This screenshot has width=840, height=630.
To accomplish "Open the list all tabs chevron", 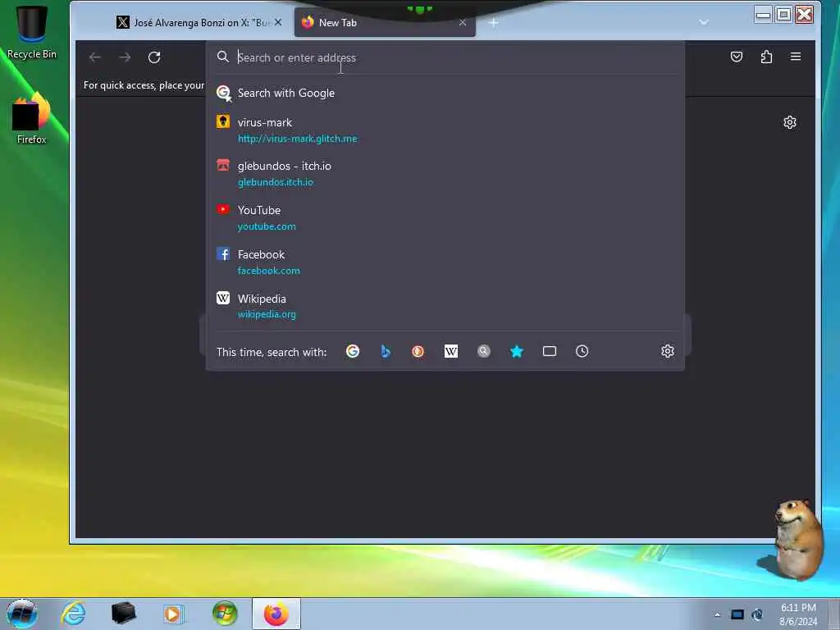I will tap(703, 22).
